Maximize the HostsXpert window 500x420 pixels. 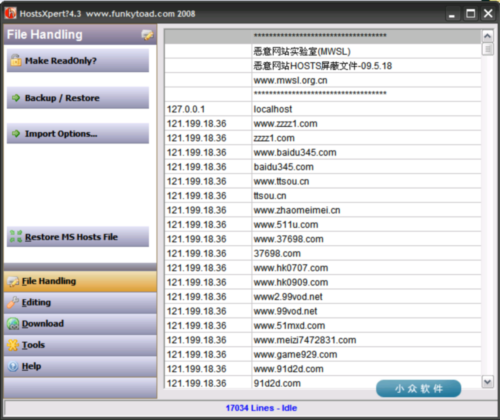tap(470, 14)
